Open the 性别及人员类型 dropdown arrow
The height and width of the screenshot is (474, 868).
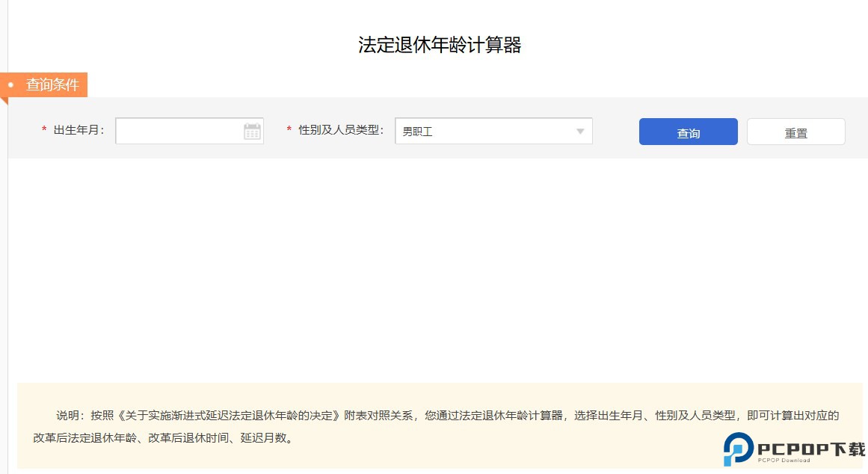click(580, 131)
